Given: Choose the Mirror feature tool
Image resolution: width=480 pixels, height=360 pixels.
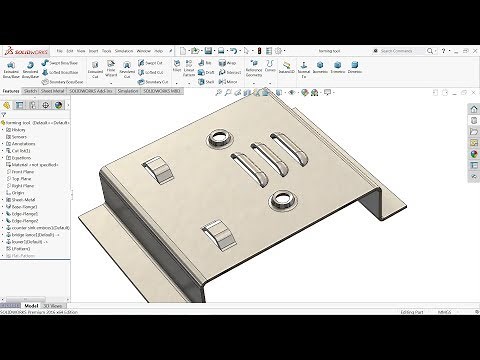Looking at the screenshot, I should tap(228, 82).
